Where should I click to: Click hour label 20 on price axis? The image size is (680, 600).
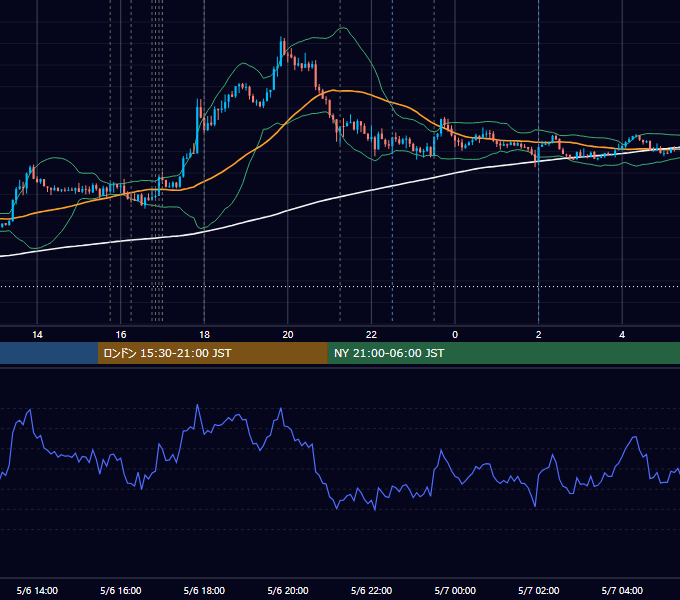click(x=288, y=335)
